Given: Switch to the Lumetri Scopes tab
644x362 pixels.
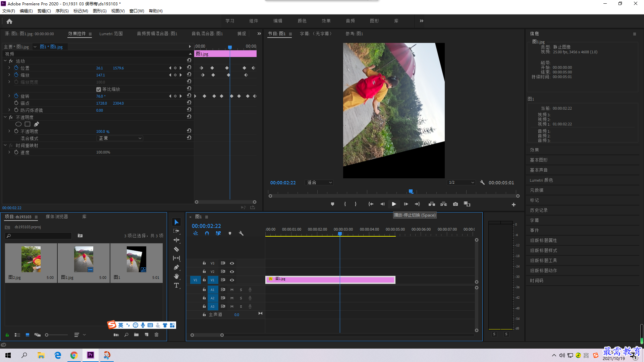Looking at the screenshot, I should click(x=111, y=34).
